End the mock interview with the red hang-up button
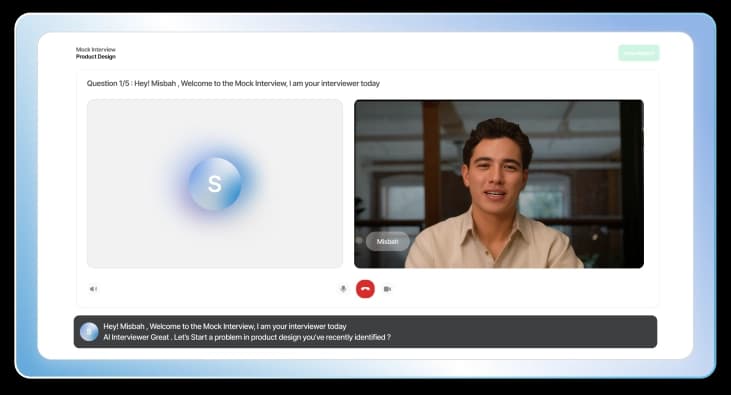 click(x=365, y=289)
